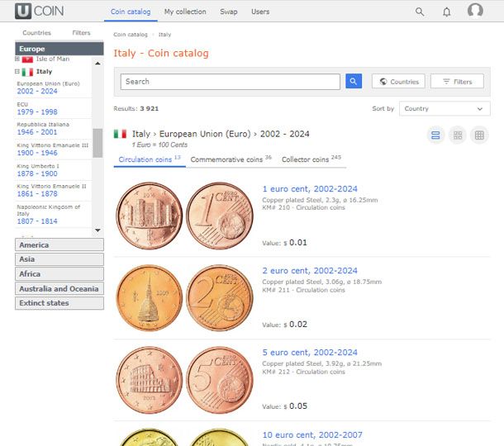Viewport: 504px width, 446px height.
Task: Click the Coin catalog breadcrumb link
Action: click(x=131, y=35)
